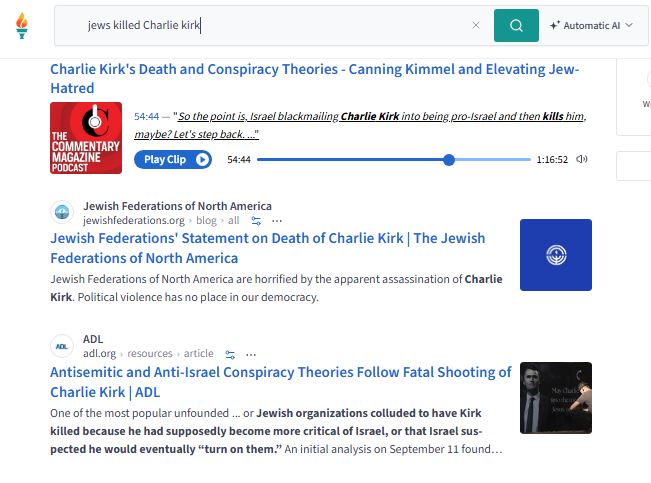Image resolution: width=651 pixels, height=483 pixels.
Task: Click the 'blog' breadcrumb segment
Action: pos(206,221)
